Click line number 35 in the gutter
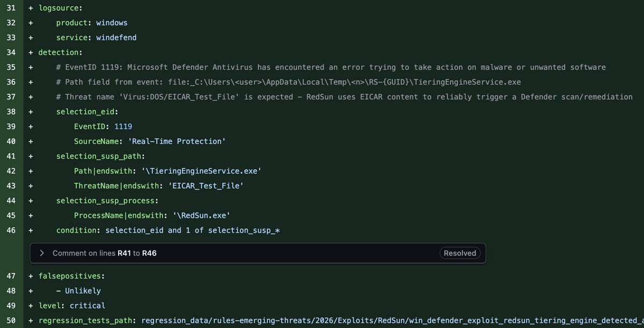This screenshot has width=644, height=328. [11, 67]
